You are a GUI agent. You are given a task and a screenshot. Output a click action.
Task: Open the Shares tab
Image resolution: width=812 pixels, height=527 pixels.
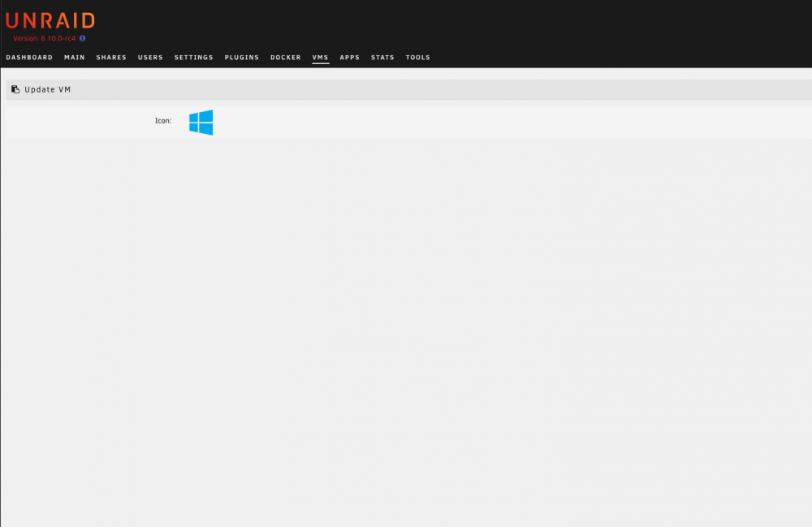click(111, 58)
